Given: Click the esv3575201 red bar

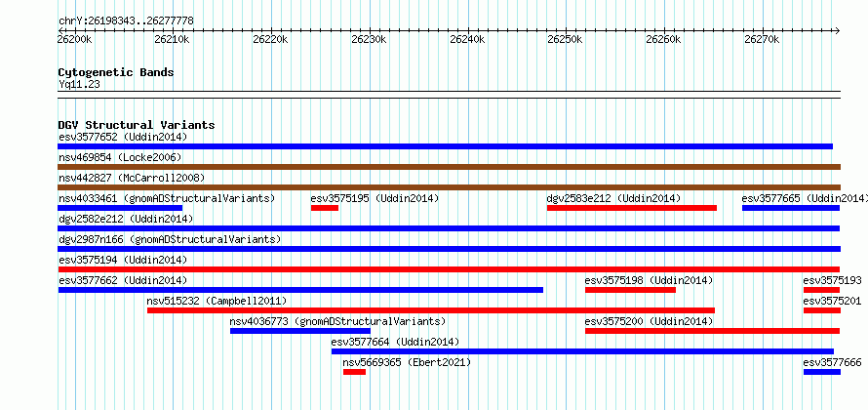Looking at the screenshot, I should [x=822, y=310].
